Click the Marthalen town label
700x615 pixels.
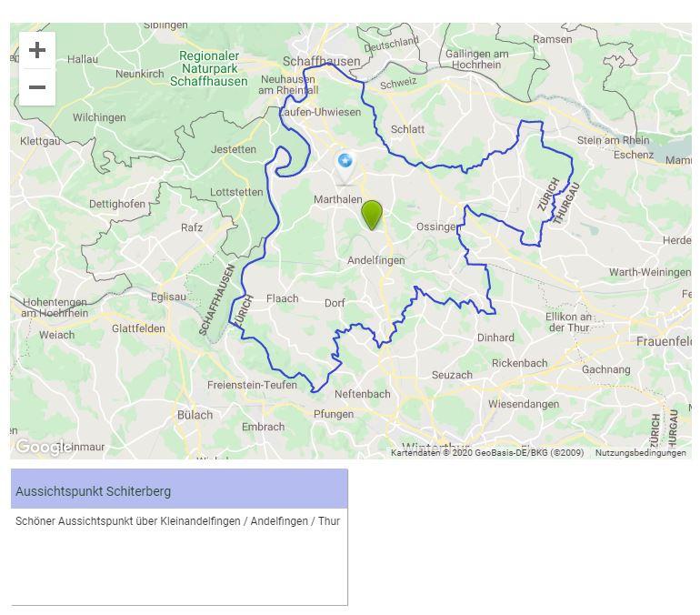tap(338, 199)
